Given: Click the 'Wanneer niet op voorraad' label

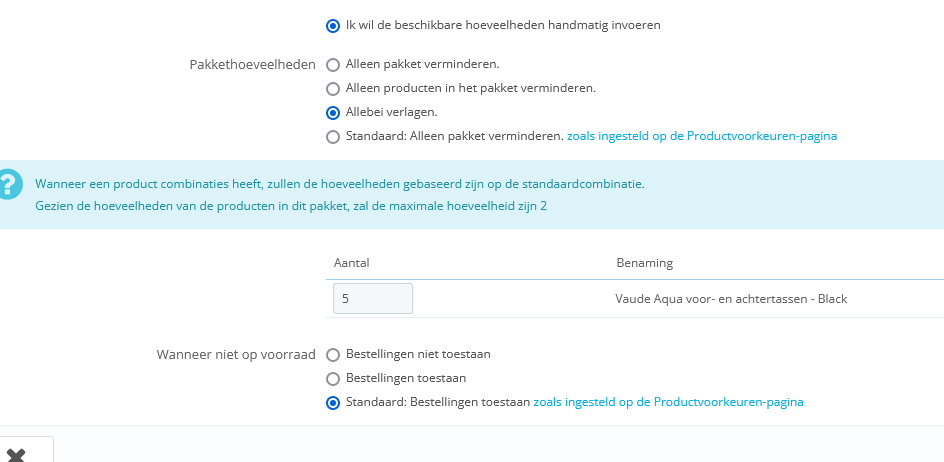Looking at the screenshot, I should 236,354.
